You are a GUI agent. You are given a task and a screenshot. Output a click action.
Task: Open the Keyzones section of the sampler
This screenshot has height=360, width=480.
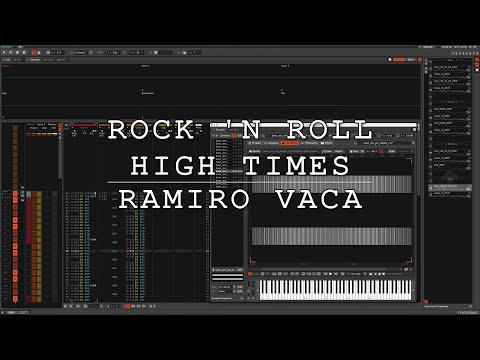(x=272, y=143)
